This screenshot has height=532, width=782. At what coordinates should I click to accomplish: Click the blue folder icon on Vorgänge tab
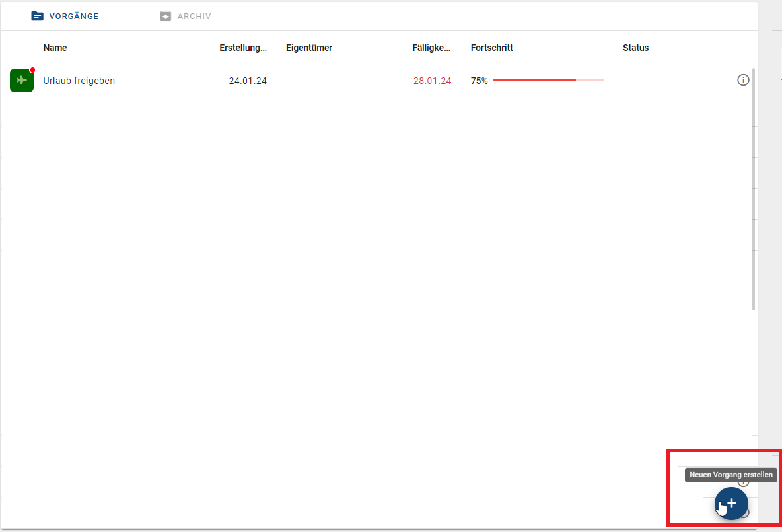click(x=38, y=15)
